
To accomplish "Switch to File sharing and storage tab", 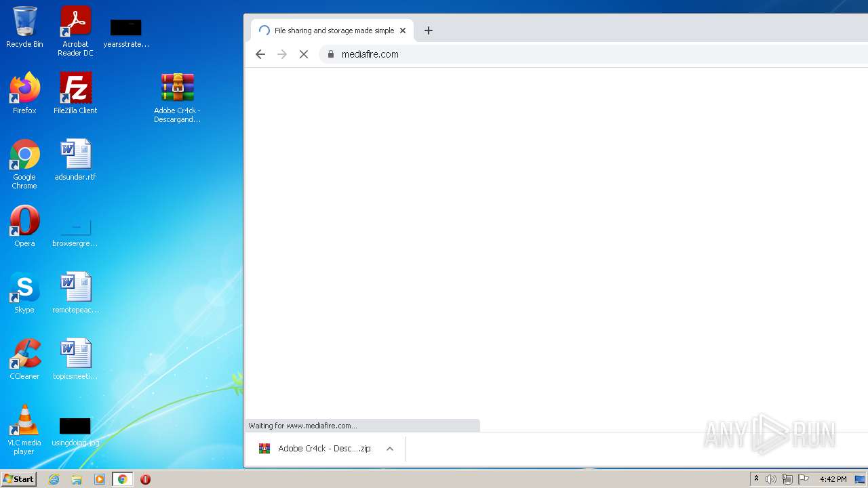I will (332, 30).
